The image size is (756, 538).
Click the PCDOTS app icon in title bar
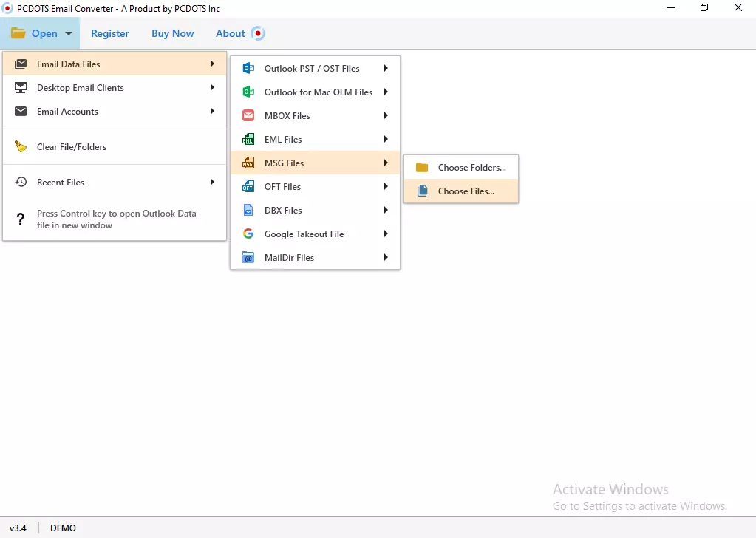[7, 8]
